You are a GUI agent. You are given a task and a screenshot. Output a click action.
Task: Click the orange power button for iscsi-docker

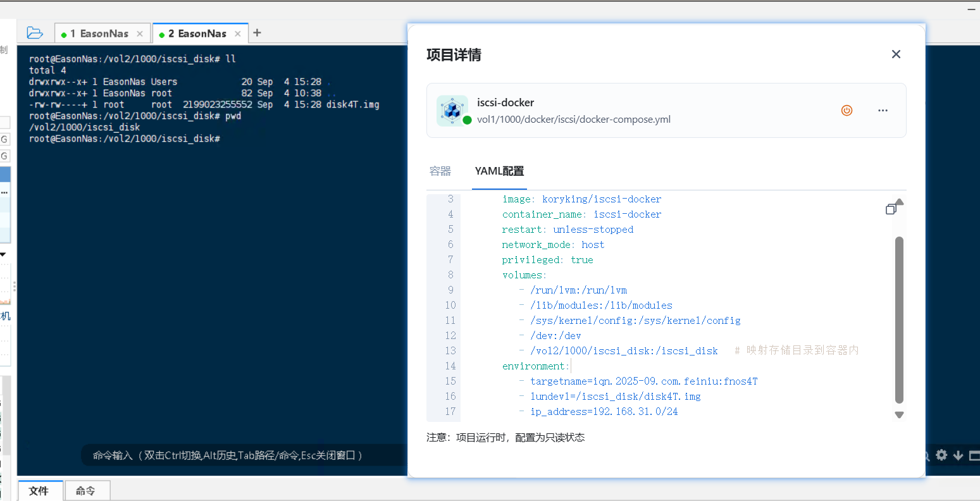(x=847, y=110)
